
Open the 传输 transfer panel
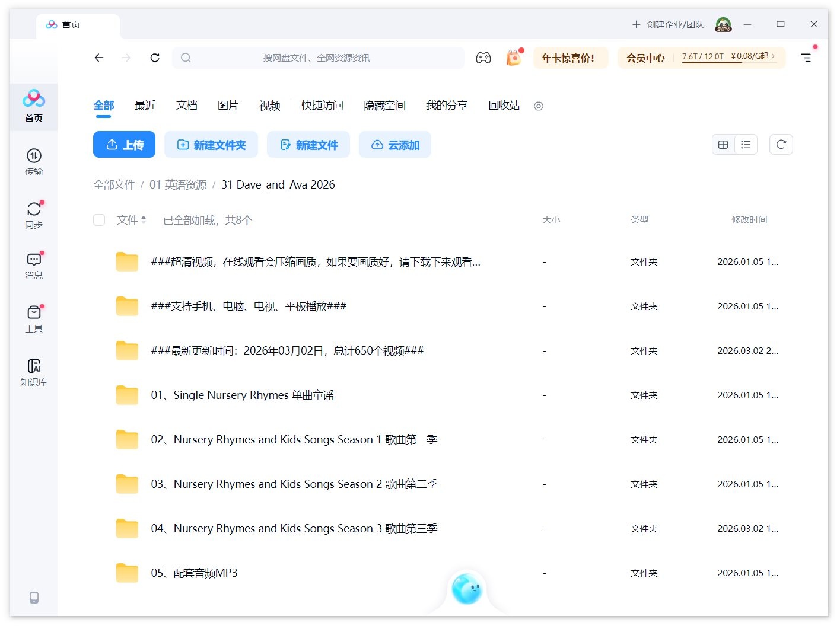point(33,161)
